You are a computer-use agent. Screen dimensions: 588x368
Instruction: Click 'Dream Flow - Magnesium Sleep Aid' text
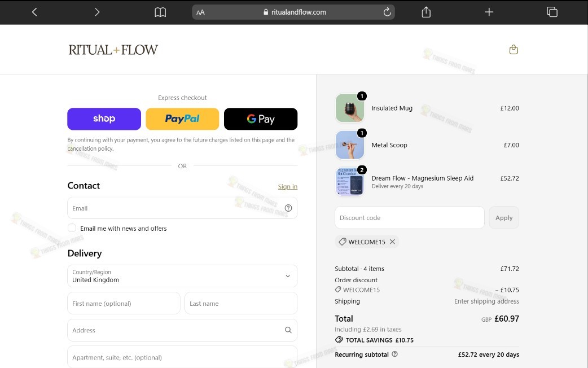(x=423, y=178)
